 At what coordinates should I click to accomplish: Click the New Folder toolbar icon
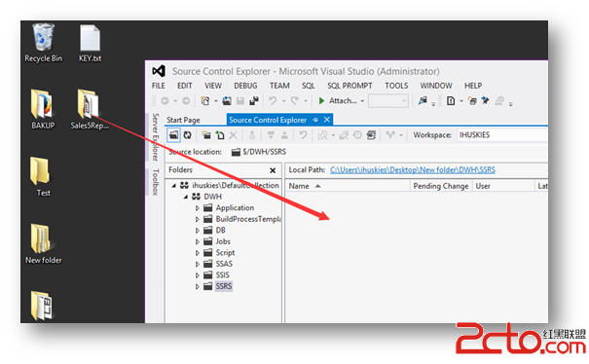[x=206, y=135]
